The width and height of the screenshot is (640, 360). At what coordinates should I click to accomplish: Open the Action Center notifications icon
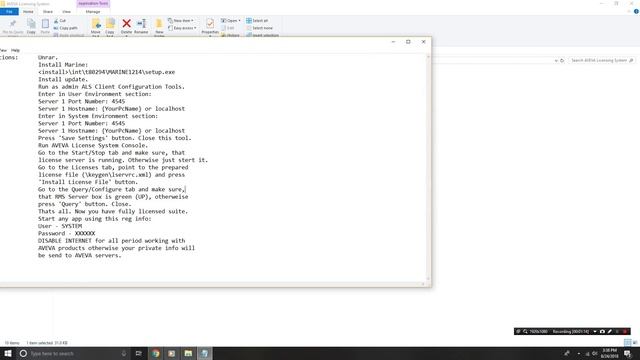[628, 353]
